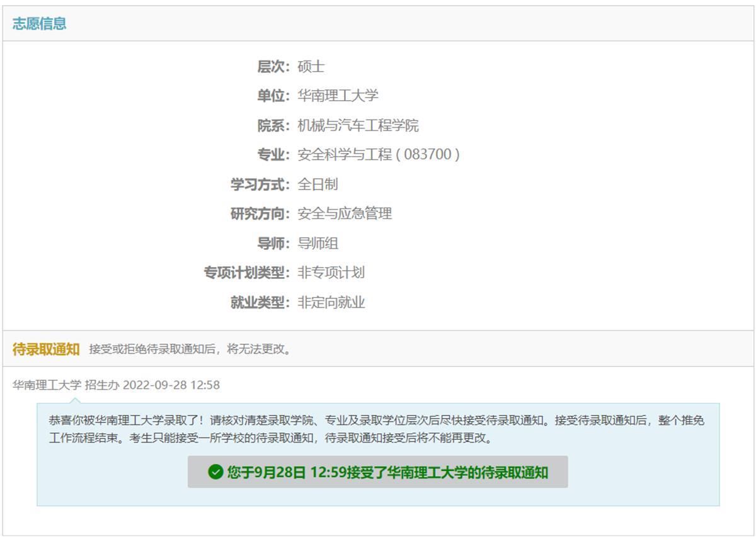Click the 专业 field label
The image size is (756, 537).
point(273,155)
